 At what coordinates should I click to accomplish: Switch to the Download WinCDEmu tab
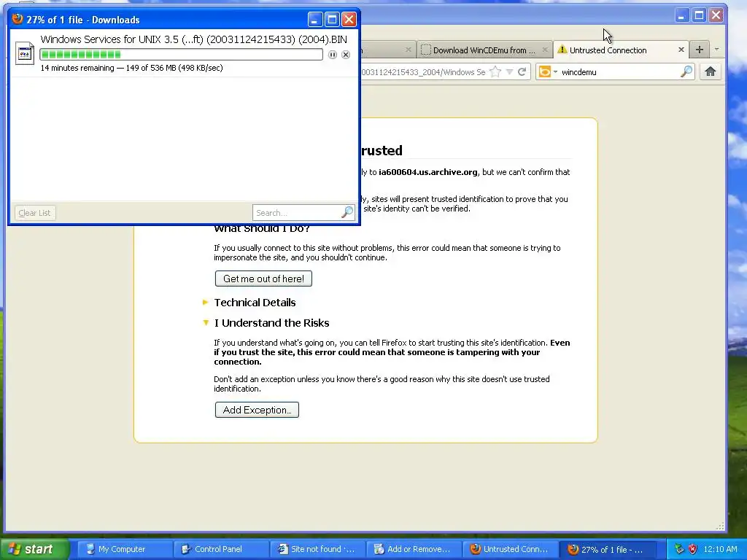pyautogui.click(x=484, y=50)
